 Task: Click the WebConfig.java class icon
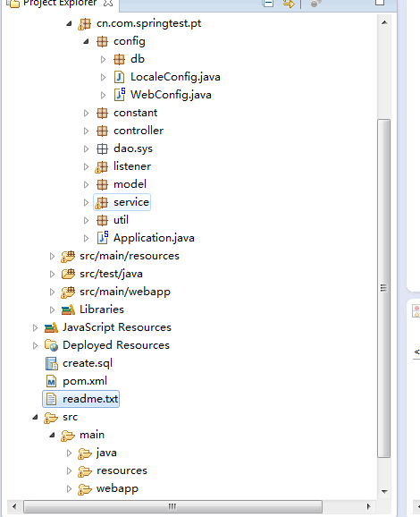[x=120, y=94]
